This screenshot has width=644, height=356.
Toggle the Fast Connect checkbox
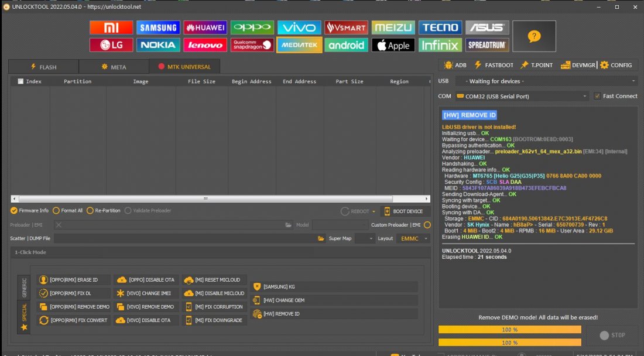pos(597,96)
